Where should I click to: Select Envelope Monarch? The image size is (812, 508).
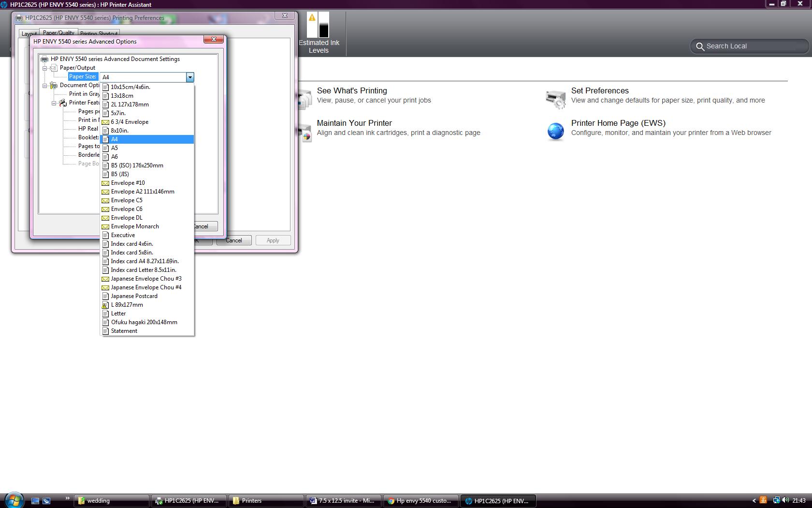point(147,226)
